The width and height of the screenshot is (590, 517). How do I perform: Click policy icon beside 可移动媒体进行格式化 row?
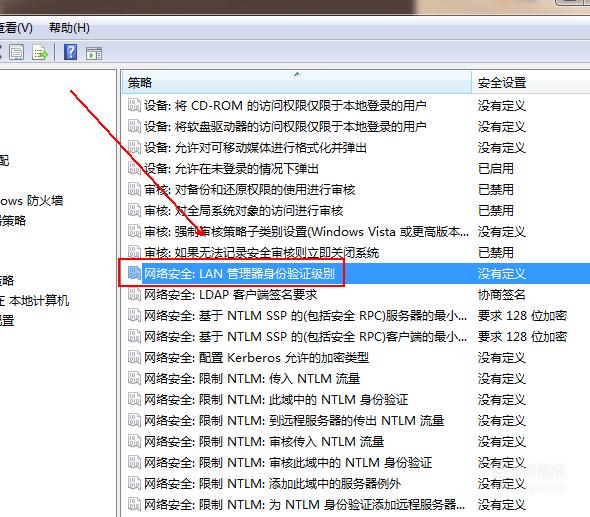134,147
